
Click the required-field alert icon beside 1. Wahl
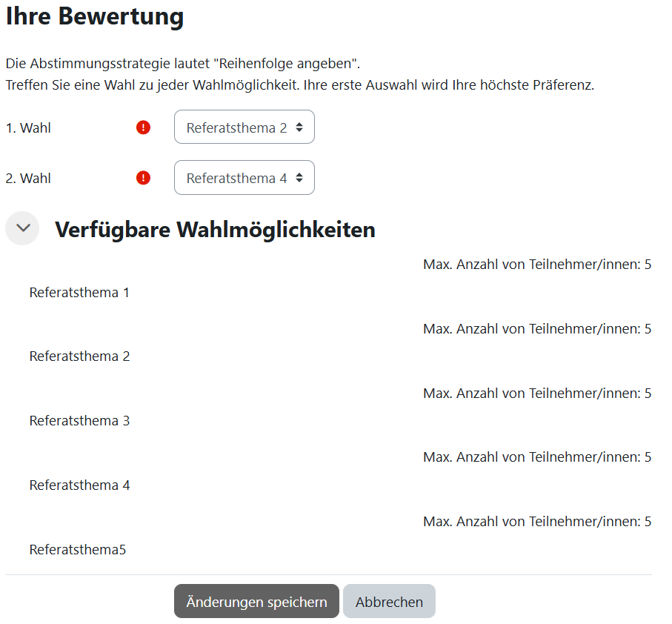coord(143,127)
